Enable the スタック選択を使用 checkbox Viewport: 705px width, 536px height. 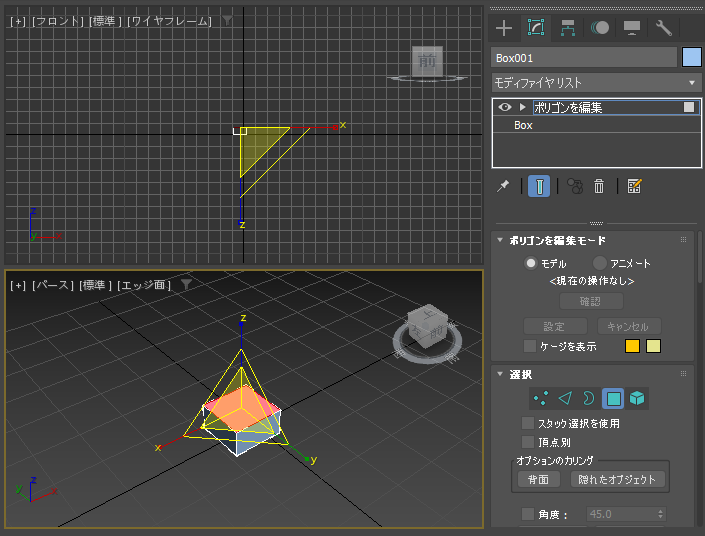tap(528, 423)
